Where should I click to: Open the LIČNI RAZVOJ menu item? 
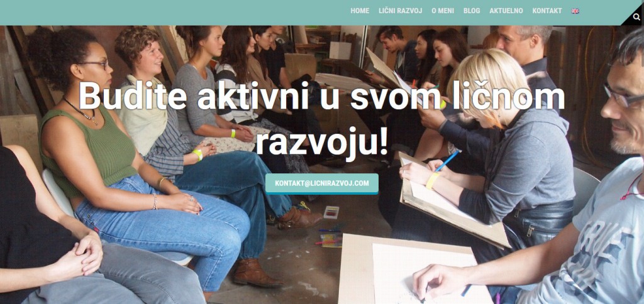(x=401, y=11)
